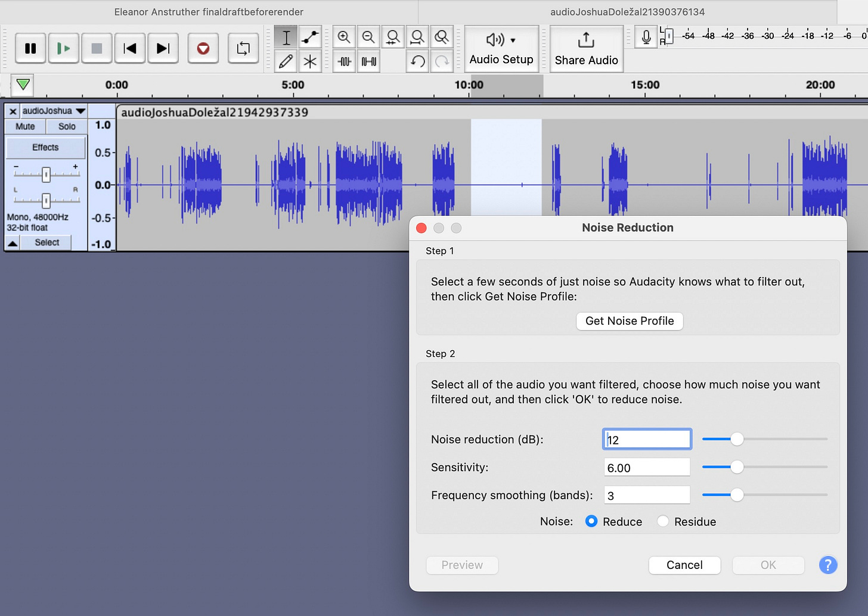Screen dimensions: 868x616
Task: Toggle the Loop playback button
Action: coord(243,48)
